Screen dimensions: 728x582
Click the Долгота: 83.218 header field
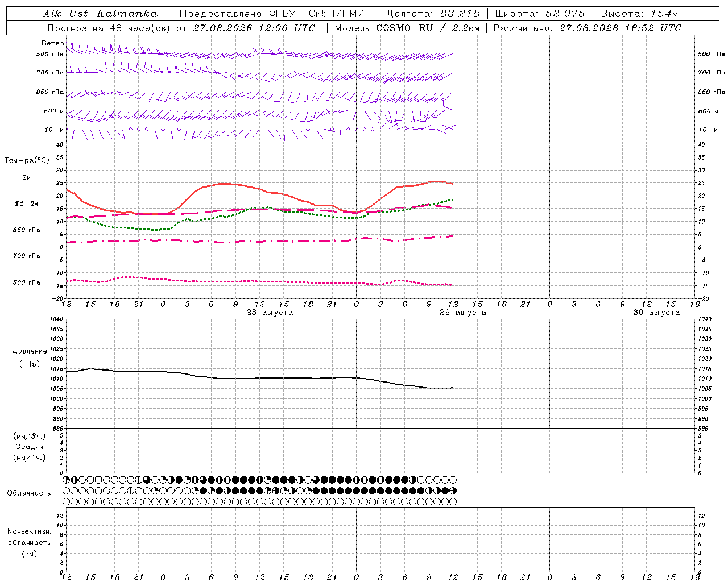[433, 14]
